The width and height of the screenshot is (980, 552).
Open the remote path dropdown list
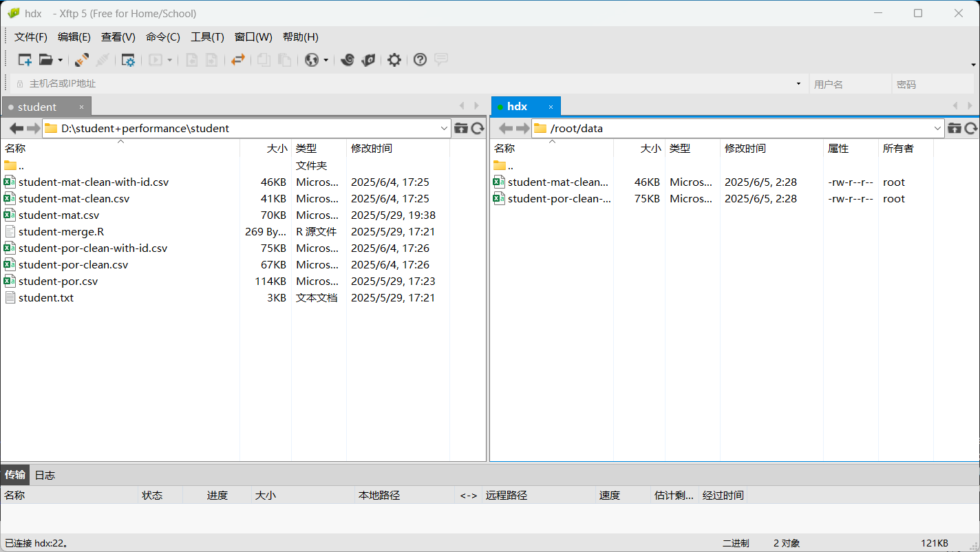click(x=937, y=128)
